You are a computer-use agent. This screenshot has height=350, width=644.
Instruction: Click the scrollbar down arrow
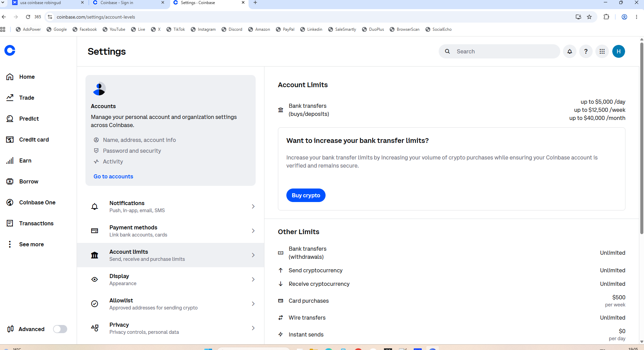[x=642, y=342]
